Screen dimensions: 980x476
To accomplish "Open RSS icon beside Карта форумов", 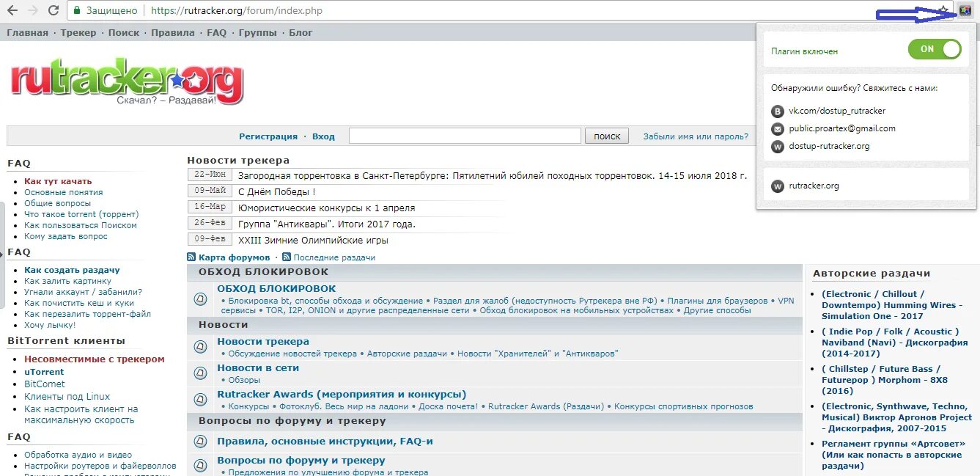I will pos(191,257).
